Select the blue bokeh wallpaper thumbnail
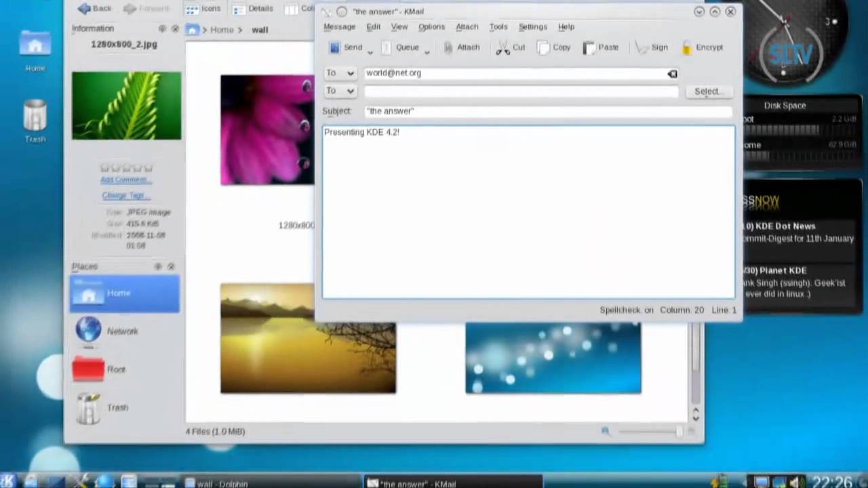 click(553, 357)
